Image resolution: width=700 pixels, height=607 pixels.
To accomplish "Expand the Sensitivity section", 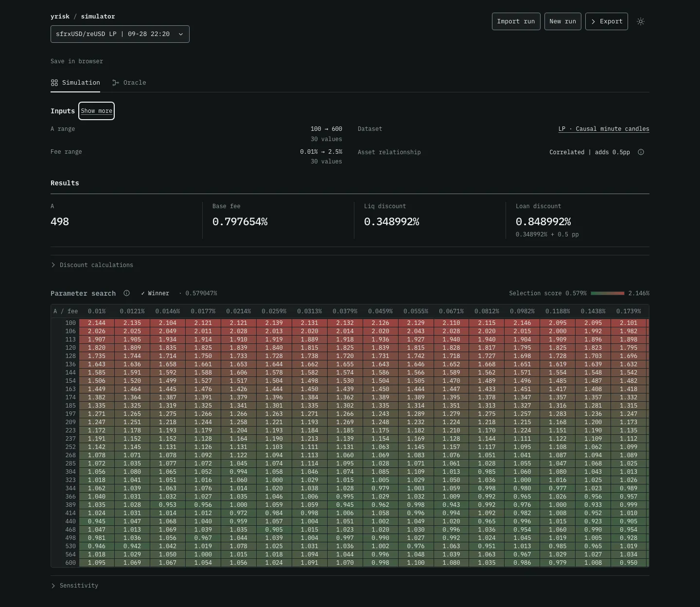I will 74,586.
